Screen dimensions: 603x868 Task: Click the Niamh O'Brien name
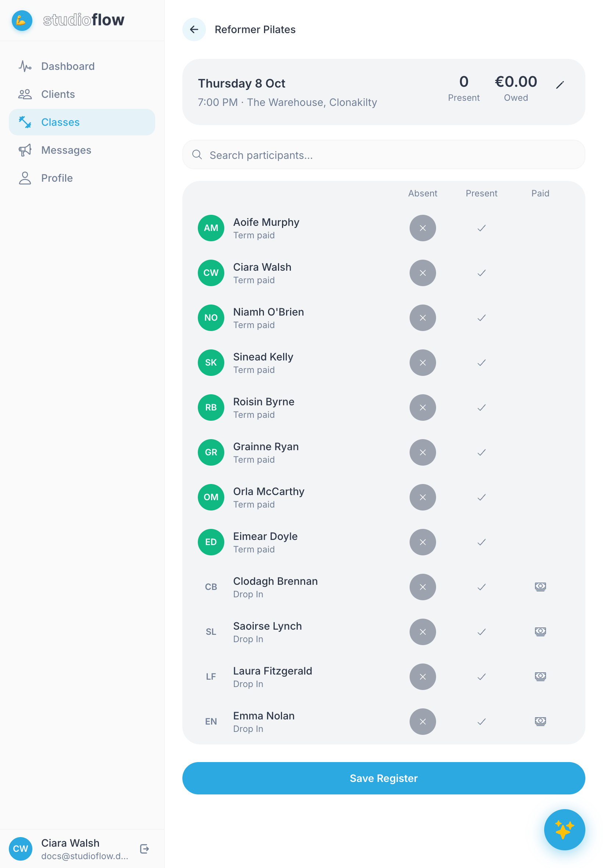(268, 312)
